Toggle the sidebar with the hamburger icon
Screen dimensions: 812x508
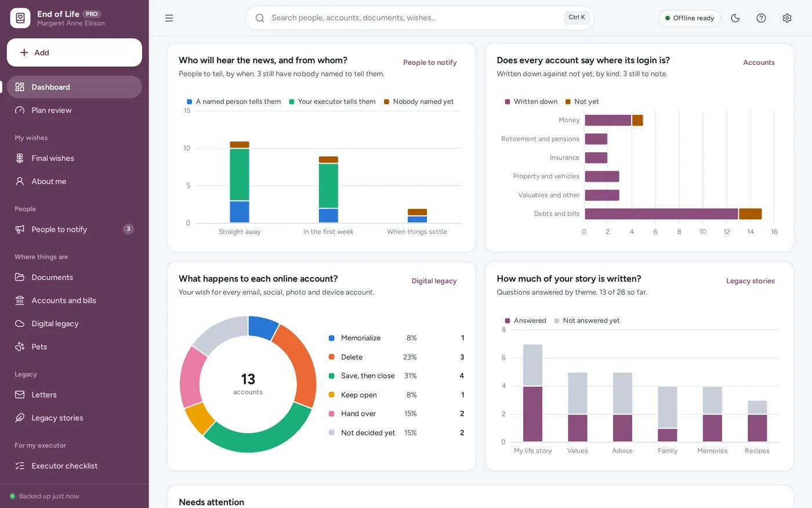(169, 18)
